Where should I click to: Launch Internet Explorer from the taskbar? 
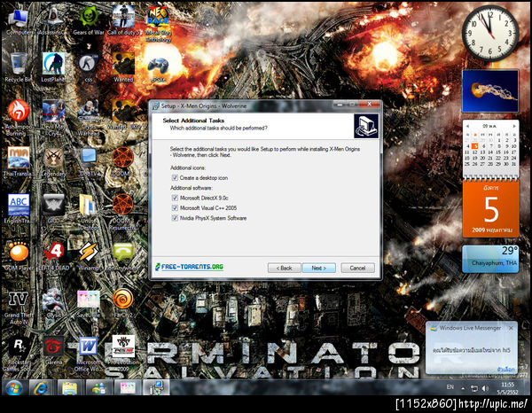tap(42, 387)
